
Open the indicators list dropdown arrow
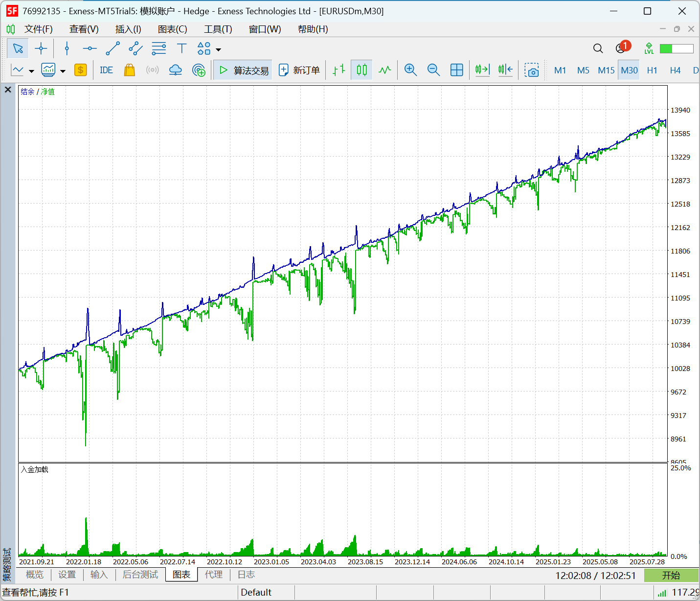[x=63, y=71]
